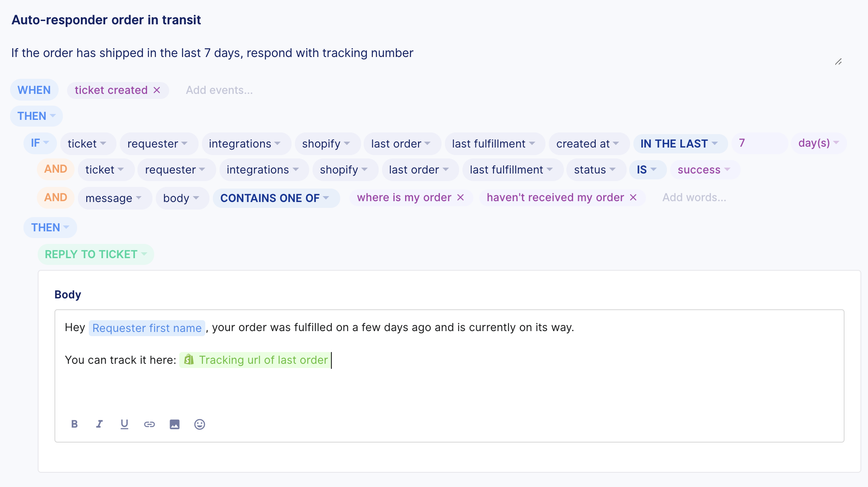
Task: Click the 'Body' heading label
Action: (x=68, y=295)
